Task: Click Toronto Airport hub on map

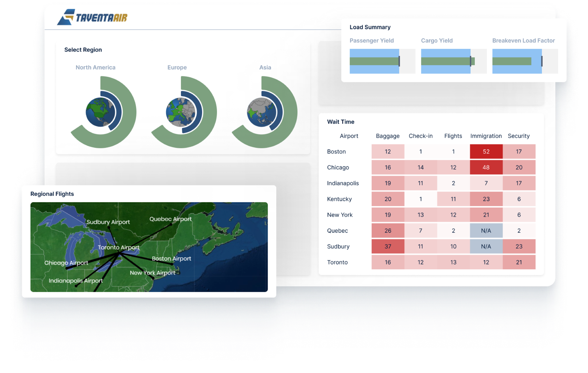Action: (120, 253)
